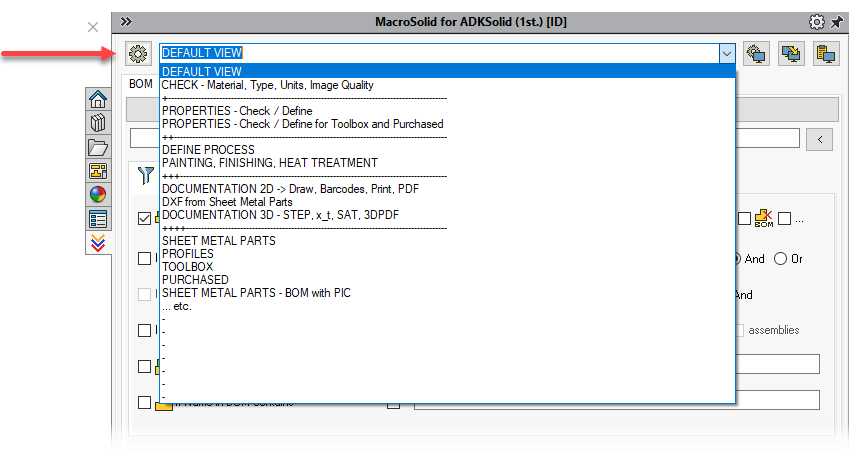This screenshot has width=858, height=453.
Task: Open the part box icon in sidebar
Action: (98, 123)
